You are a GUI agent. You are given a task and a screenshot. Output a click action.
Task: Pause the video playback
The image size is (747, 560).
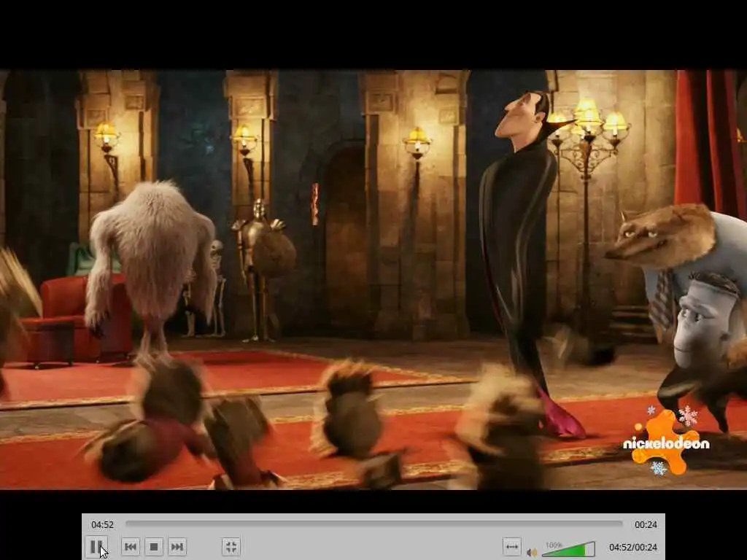[x=97, y=547]
